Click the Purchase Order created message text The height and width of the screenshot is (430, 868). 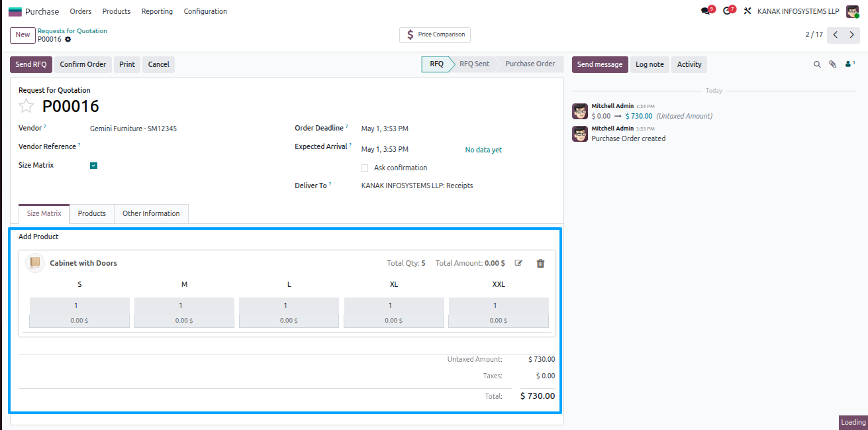click(x=628, y=138)
